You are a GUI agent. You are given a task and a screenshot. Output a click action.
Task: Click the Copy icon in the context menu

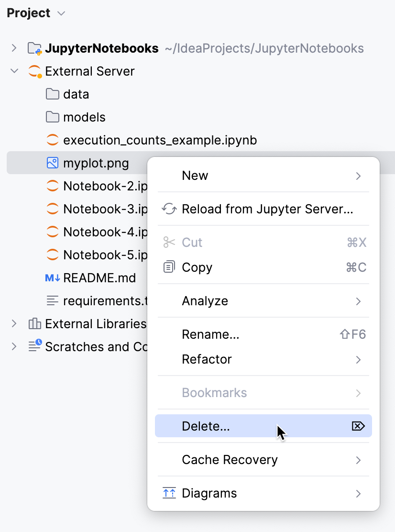(x=169, y=267)
